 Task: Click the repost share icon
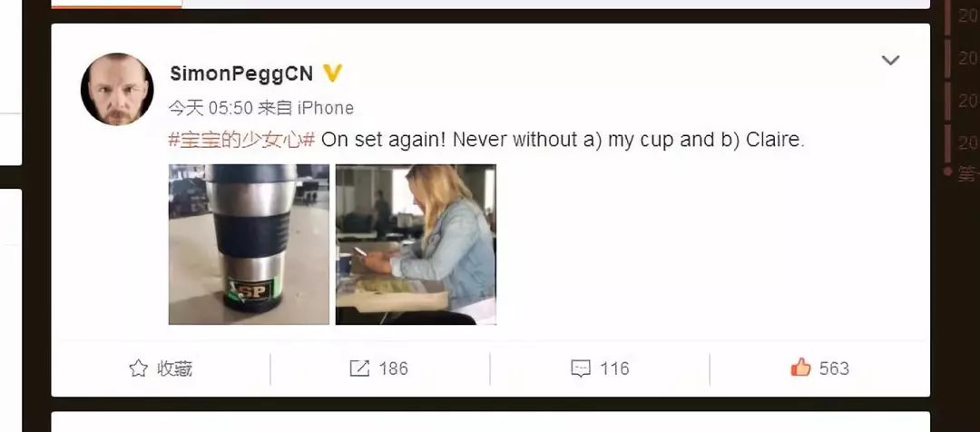[x=359, y=368]
